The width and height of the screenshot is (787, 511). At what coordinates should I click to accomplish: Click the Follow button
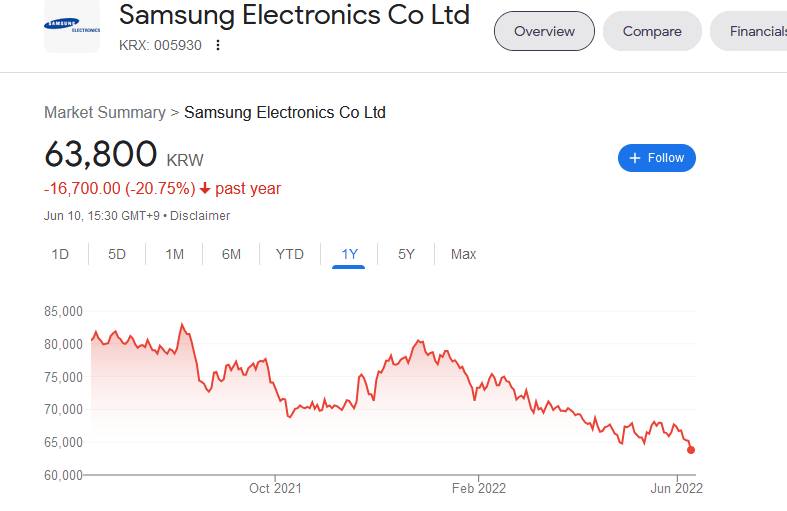tap(656, 158)
